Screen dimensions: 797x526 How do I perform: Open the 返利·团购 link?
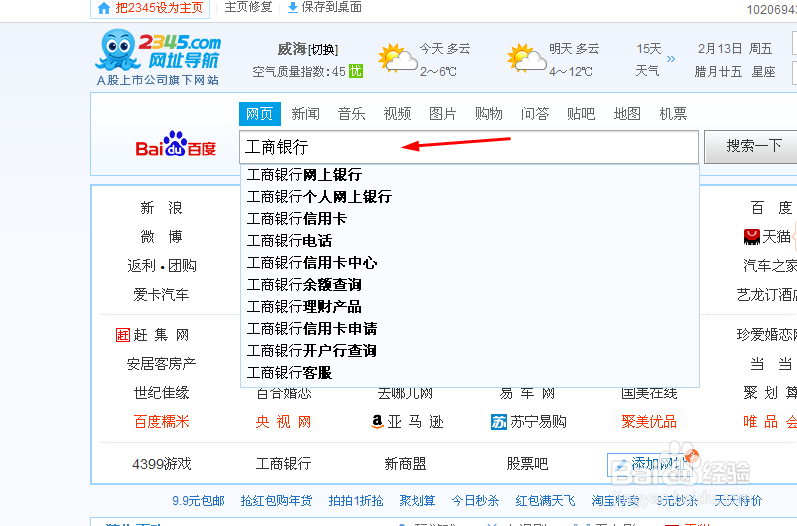coord(162,265)
